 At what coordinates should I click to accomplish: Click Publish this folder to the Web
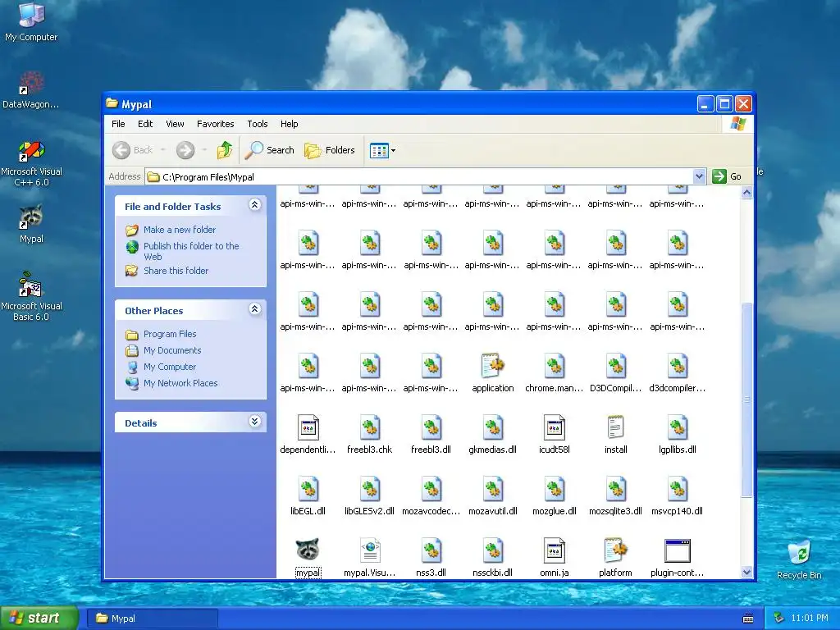coord(191,251)
